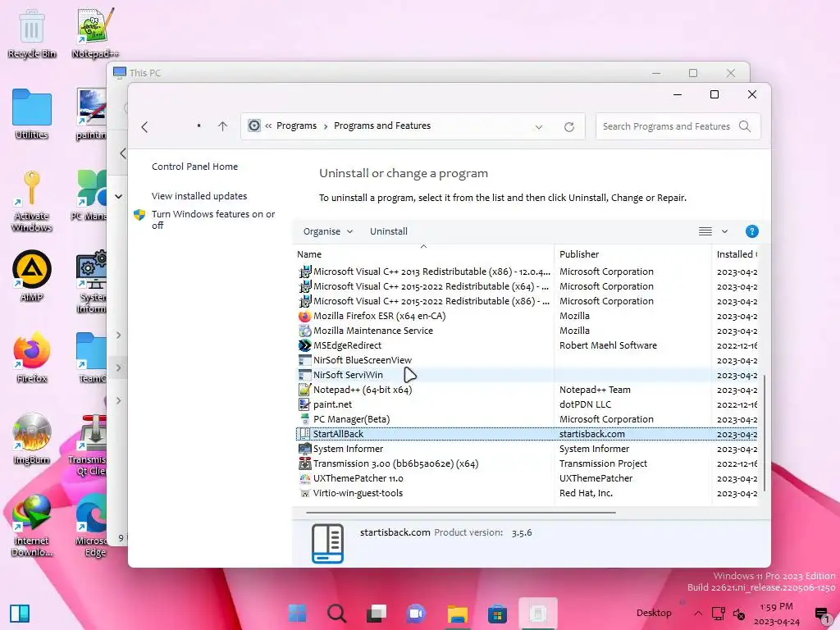Viewport: 840px width, 630px height.
Task: Click the horizontal scrollbar below list
Action: pos(460,513)
